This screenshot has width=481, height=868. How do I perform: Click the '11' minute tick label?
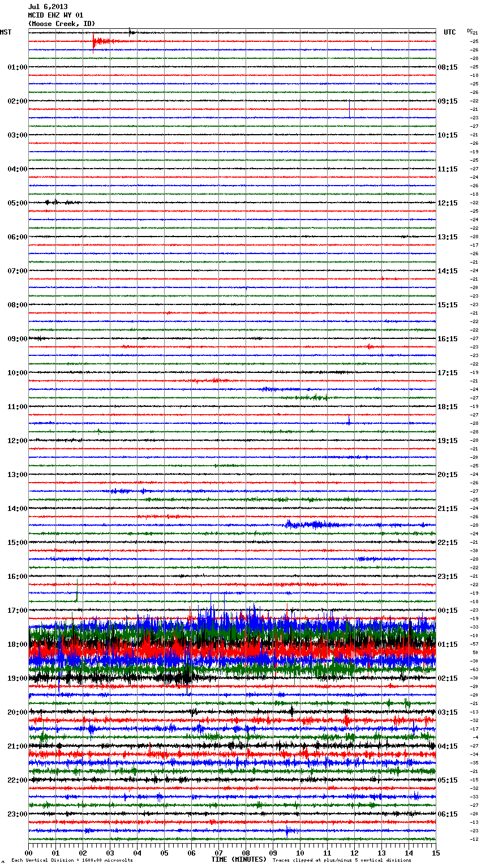[x=327, y=853]
